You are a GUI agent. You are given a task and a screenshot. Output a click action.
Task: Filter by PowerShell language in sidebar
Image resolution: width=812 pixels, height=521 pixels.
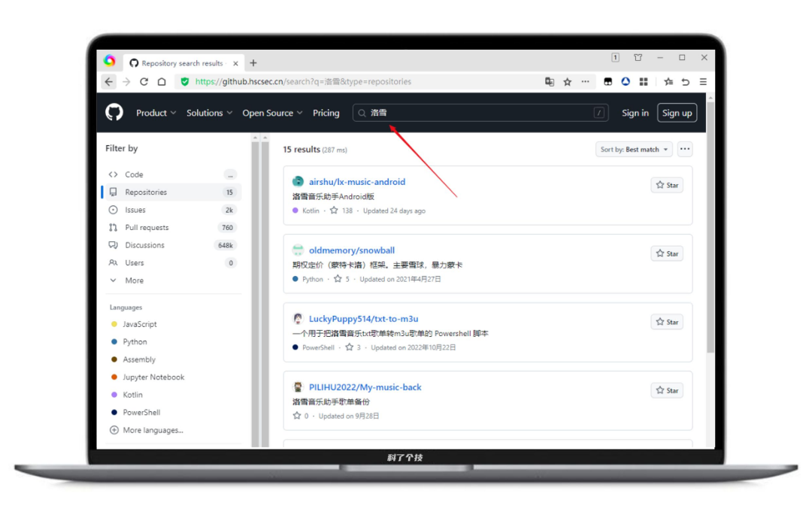[x=135, y=412]
